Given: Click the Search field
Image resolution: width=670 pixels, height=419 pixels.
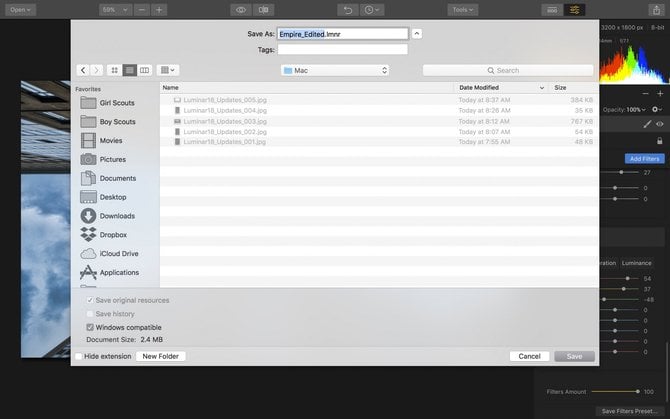Looking at the screenshot, I should tap(508, 70).
